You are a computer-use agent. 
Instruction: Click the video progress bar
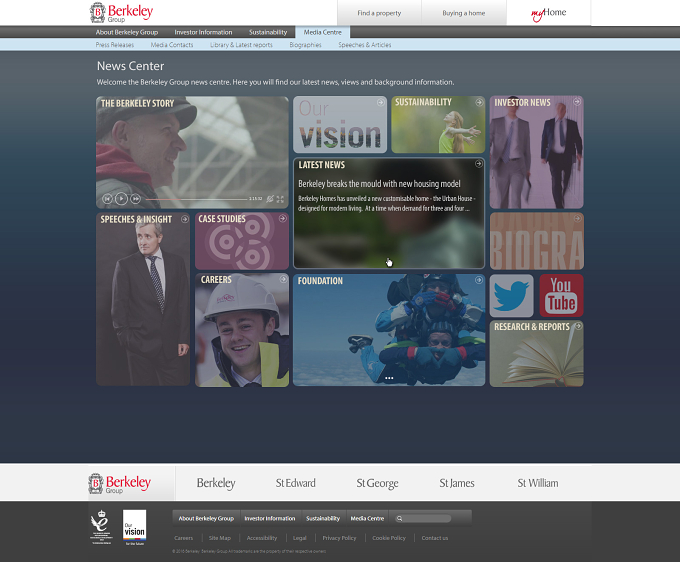point(196,199)
